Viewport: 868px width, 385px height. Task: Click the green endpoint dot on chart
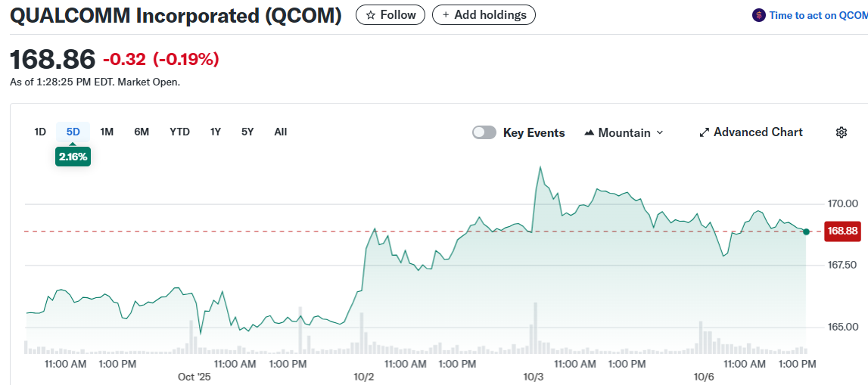(x=807, y=231)
